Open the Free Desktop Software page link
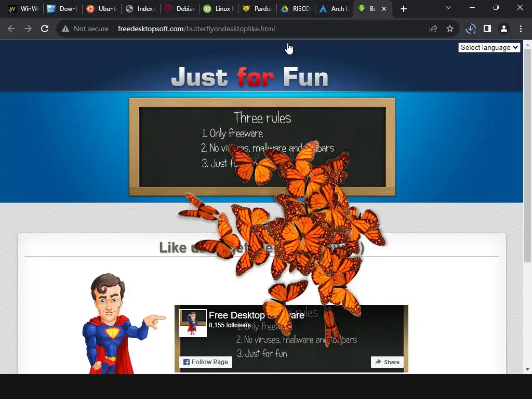Screen dimensions: 532x399 (x=256, y=315)
